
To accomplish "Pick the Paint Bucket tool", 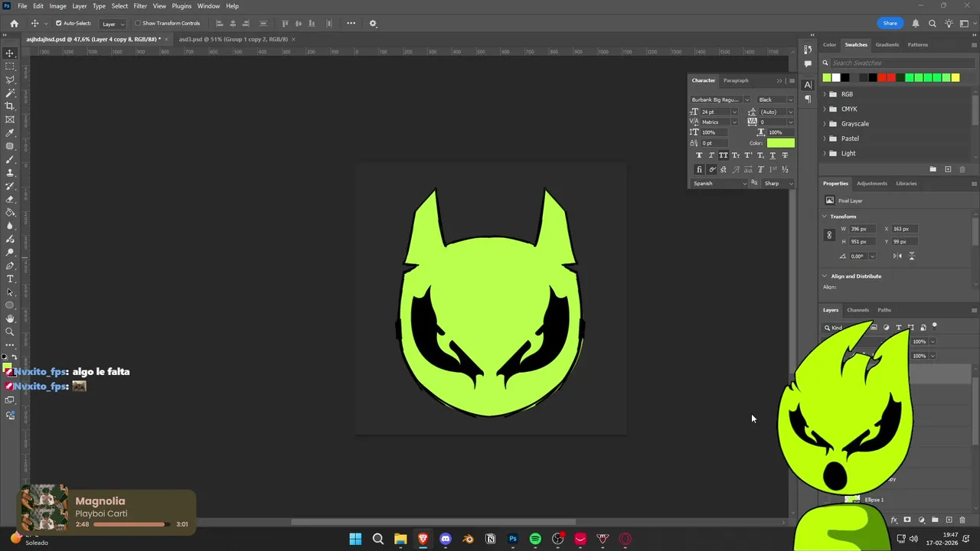I will click(x=10, y=213).
